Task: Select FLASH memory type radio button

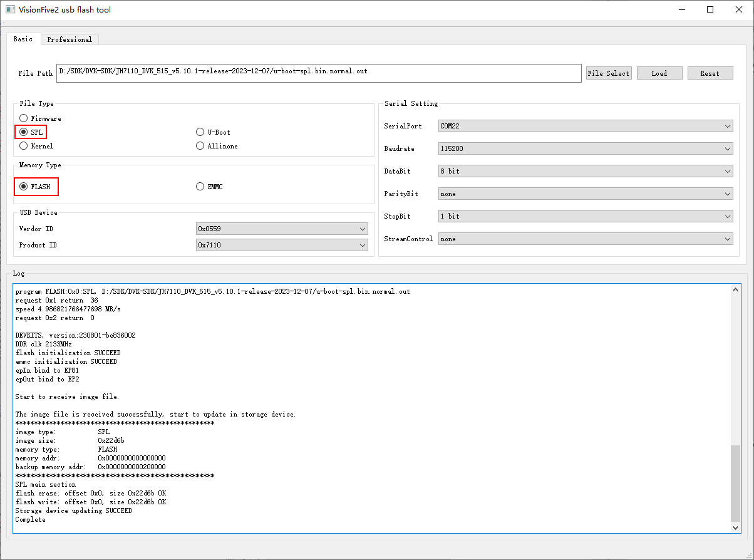Action: pyautogui.click(x=24, y=187)
